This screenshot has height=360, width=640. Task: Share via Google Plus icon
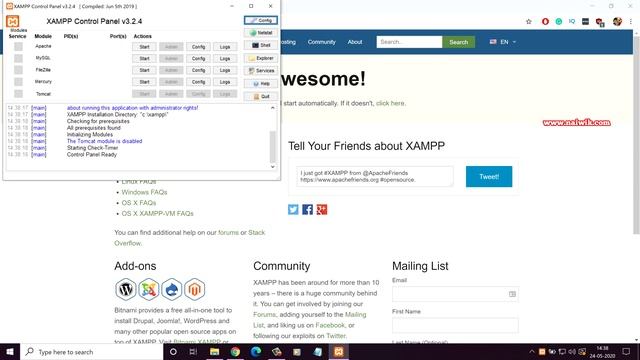pyautogui.click(x=322, y=209)
